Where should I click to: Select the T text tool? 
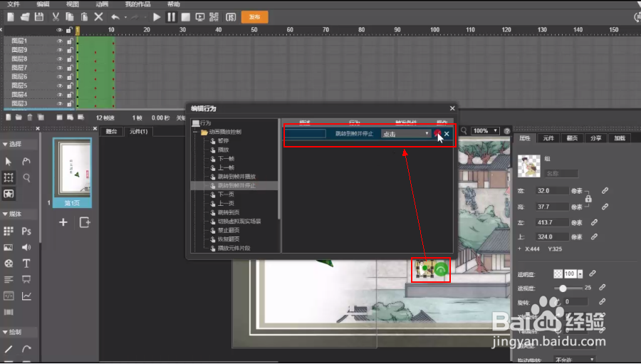(26, 264)
